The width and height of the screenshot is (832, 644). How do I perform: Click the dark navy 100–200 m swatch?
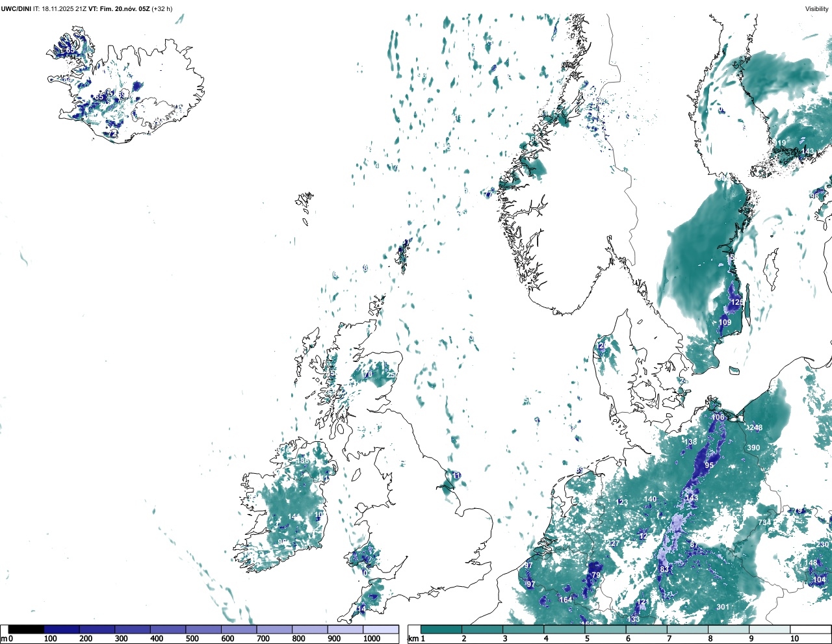tap(62, 629)
